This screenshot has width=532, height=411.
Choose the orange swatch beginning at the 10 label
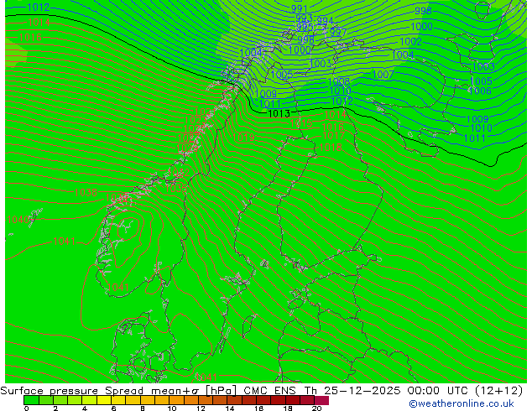pos(177,400)
